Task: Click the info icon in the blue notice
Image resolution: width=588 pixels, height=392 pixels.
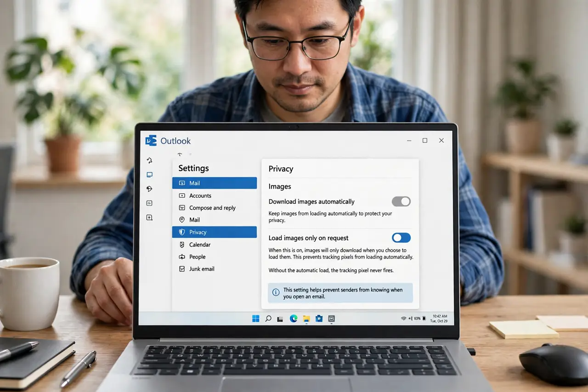Action: pyautogui.click(x=276, y=292)
